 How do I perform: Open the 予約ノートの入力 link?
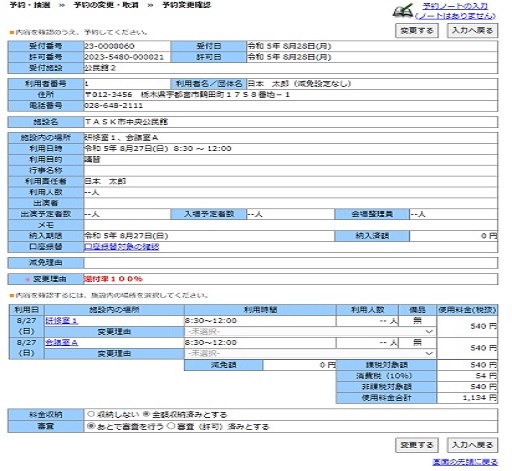pyautogui.click(x=455, y=6)
